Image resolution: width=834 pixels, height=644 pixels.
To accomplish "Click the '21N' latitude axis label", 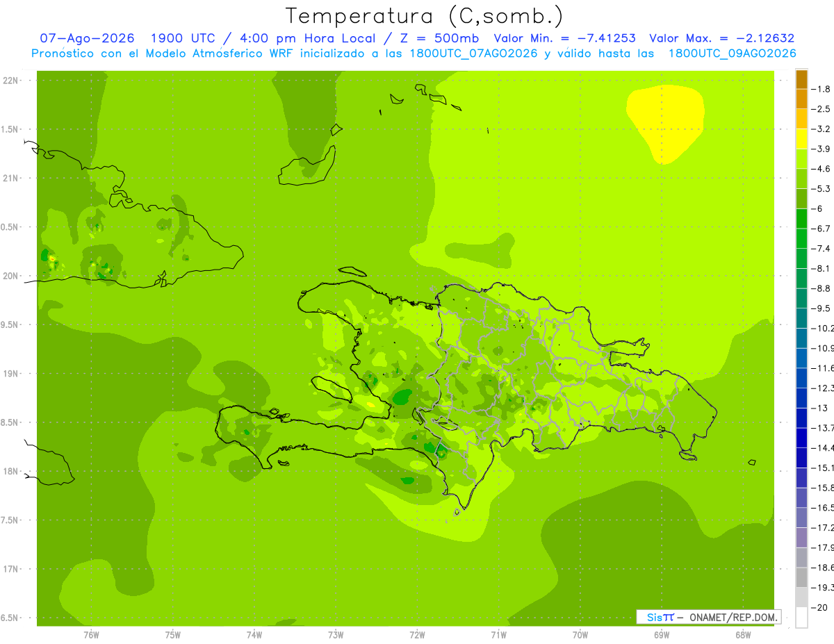I will coord(10,179).
